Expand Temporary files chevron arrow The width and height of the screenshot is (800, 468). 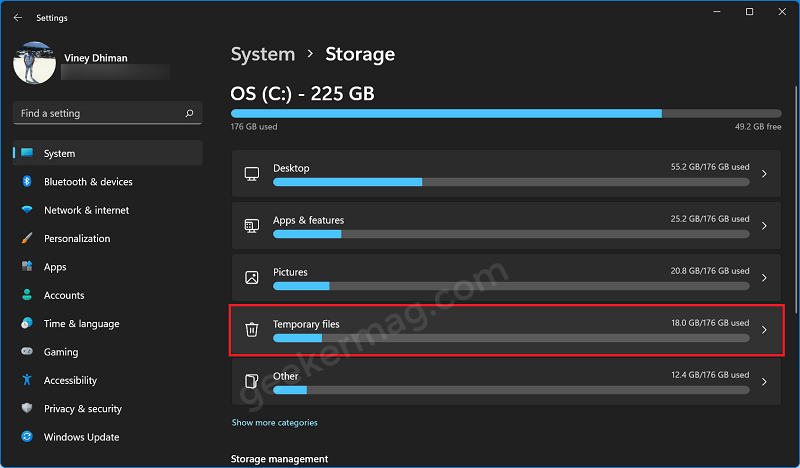764,330
